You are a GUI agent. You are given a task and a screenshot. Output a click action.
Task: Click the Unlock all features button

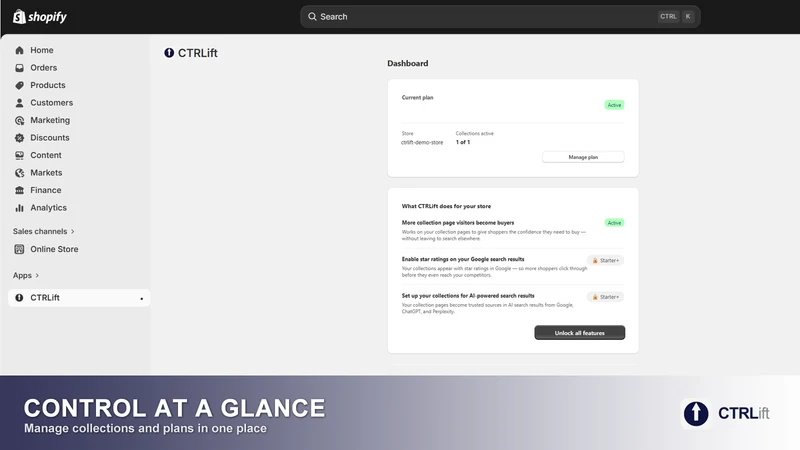[x=580, y=333]
